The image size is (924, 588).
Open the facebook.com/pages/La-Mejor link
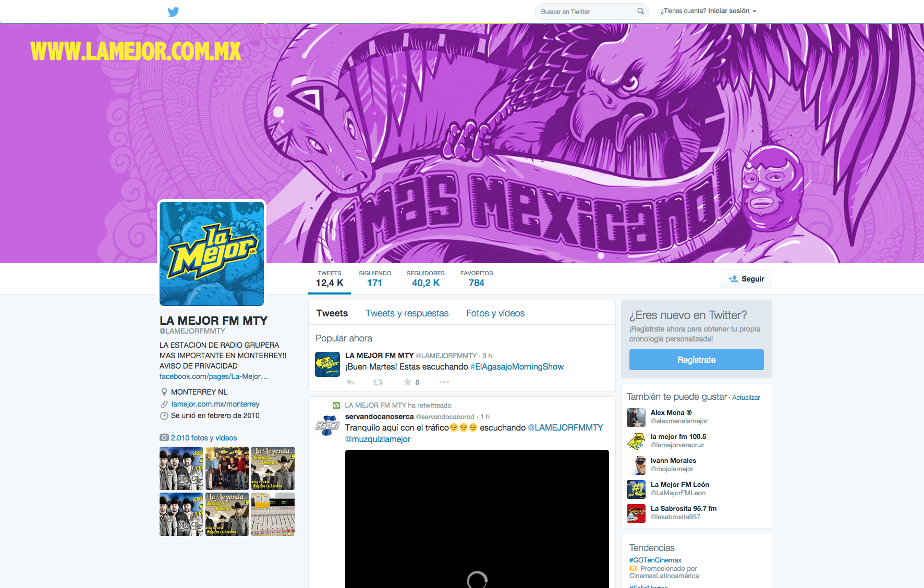(214, 376)
